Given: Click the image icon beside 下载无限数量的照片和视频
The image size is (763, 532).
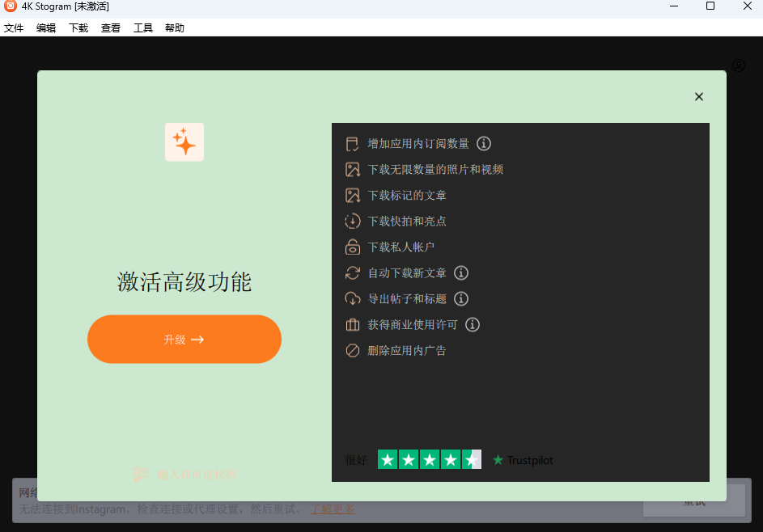Looking at the screenshot, I should tap(352, 169).
